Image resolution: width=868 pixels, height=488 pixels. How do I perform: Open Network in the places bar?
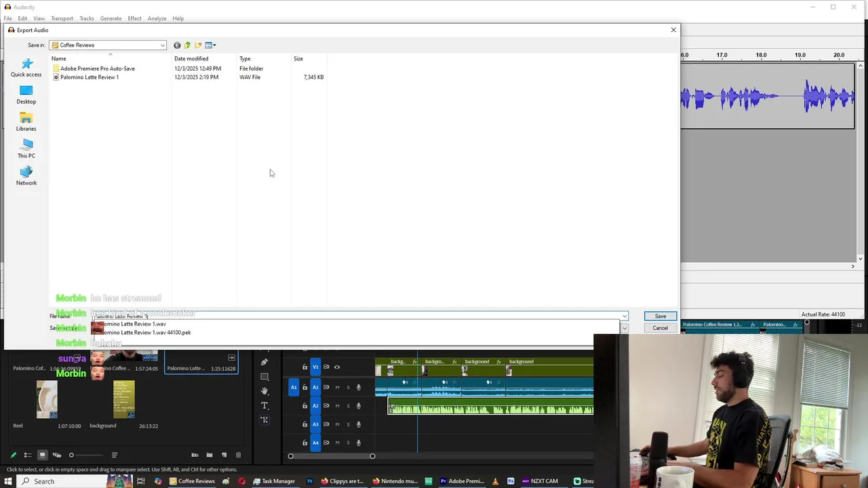point(26,176)
